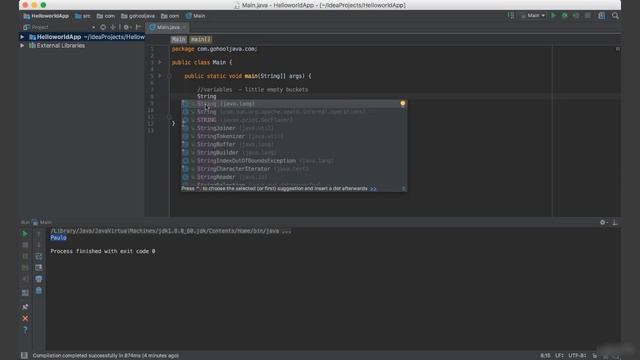Hide the Run tool window

tap(615, 222)
